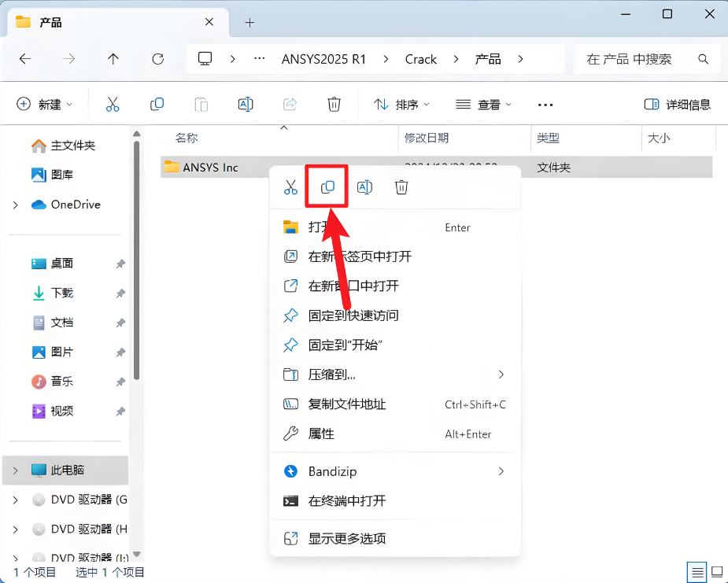Choose 在新窗口中打开
This screenshot has height=583, width=728.
click(x=395, y=286)
